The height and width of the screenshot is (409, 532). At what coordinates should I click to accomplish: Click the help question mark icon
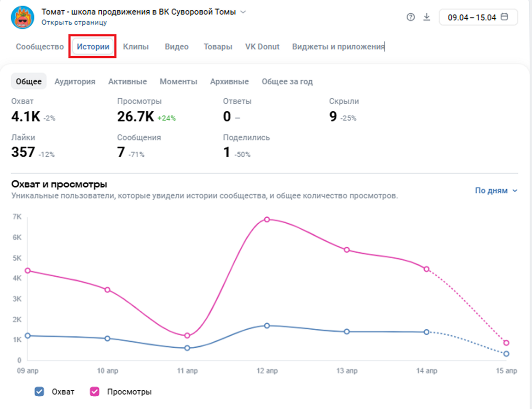coord(410,17)
